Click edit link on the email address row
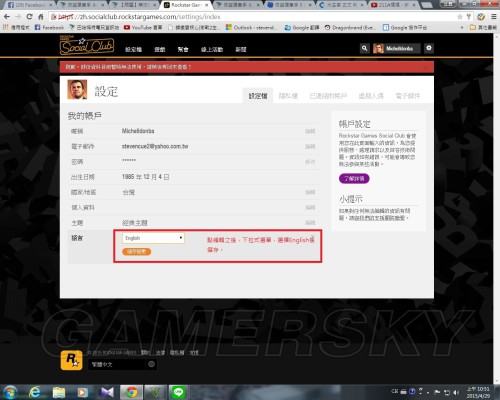 310,147
